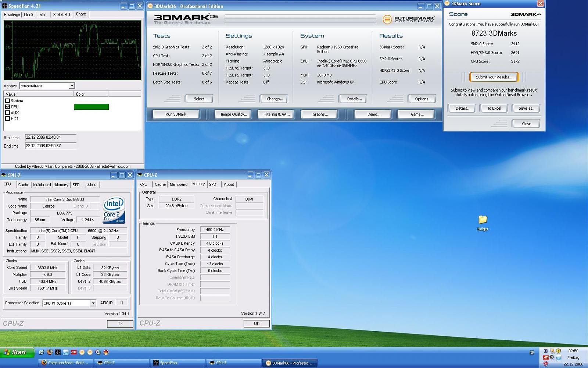
Task: Click the Demo... button
Action: (x=374, y=114)
